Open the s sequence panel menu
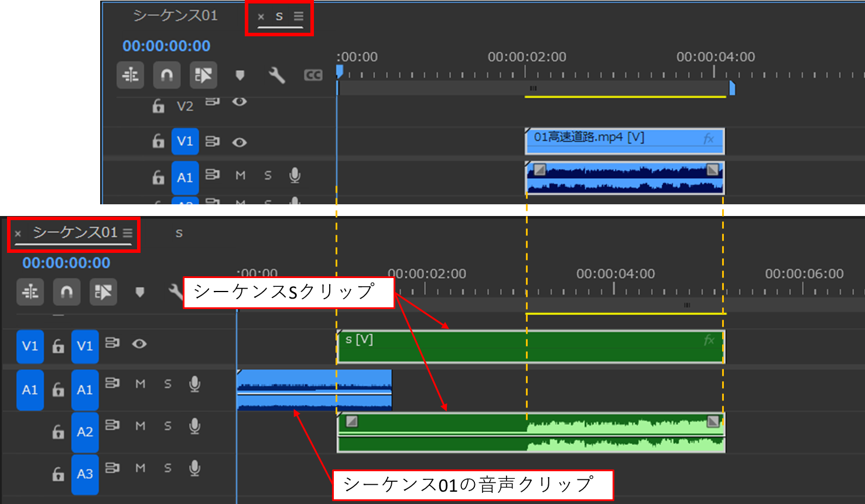The image size is (865, 504). [x=299, y=17]
